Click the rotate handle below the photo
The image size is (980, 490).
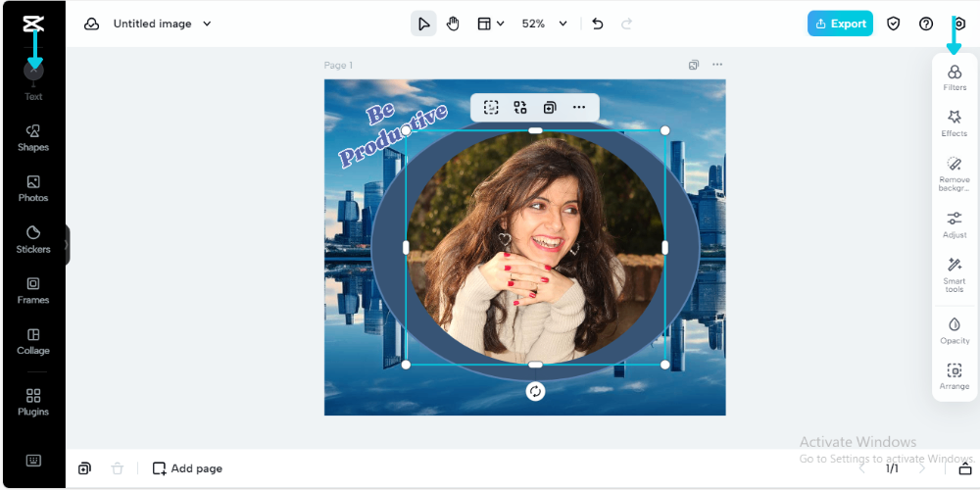535,392
